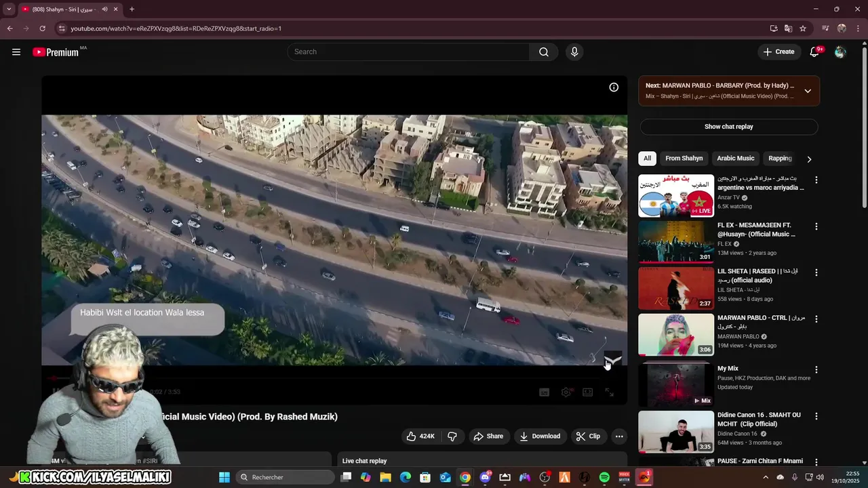Reload the page
Image resolution: width=868 pixels, height=488 pixels.
(42, 28)
